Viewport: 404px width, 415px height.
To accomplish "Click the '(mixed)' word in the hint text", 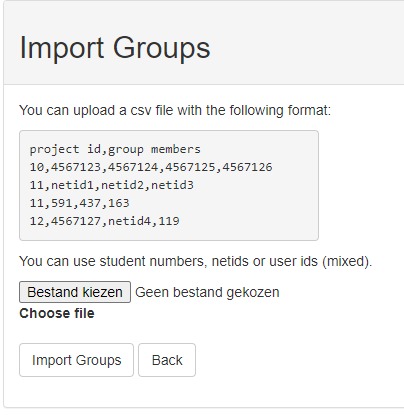I will pyautogui.click(x=347, y=261).
